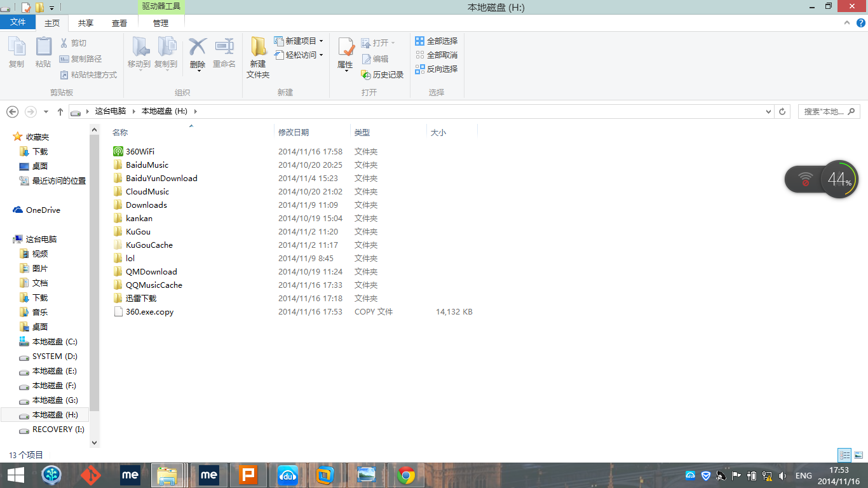Open the volume icon in system tray
Viewport: 868px width, 488px height.
pyautogui.click(x=782, y=475)
